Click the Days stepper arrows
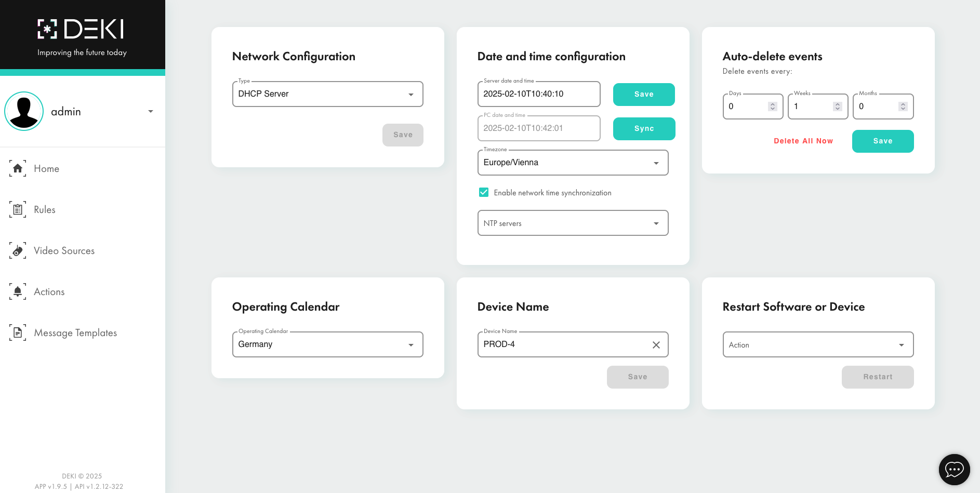Viewport: 980px width, 493px height. [x=772, y=106]
